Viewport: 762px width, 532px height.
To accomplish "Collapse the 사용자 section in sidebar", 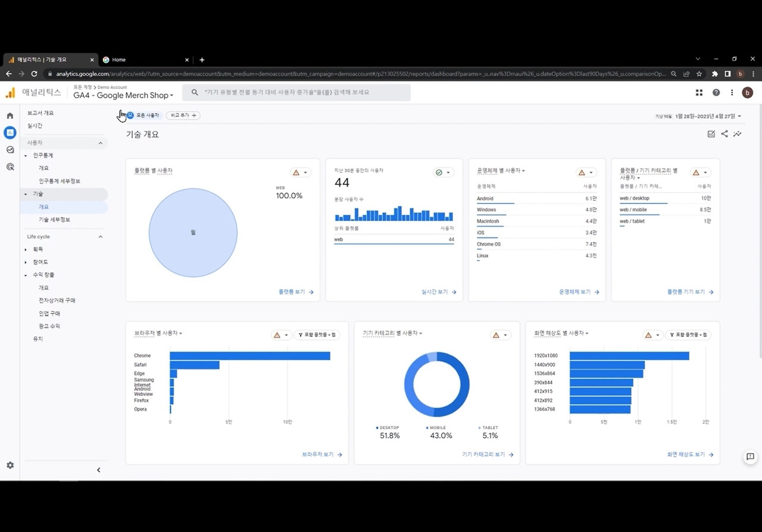I will pyautogui.click(x=100, y=143).
